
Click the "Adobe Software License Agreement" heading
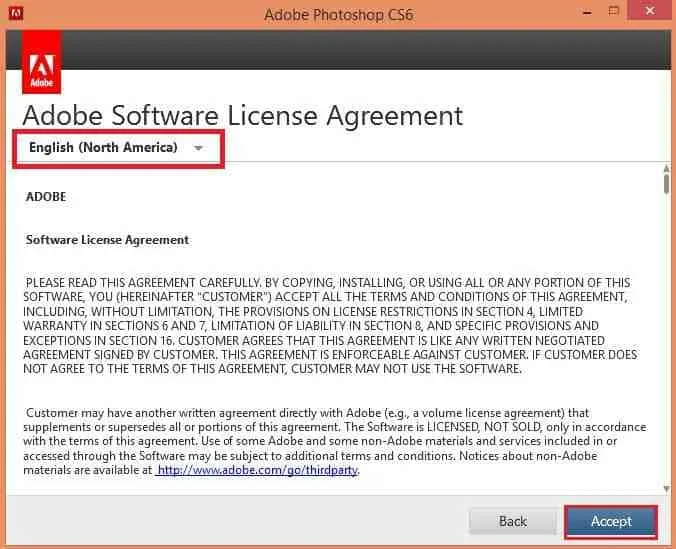coord(243,116)
